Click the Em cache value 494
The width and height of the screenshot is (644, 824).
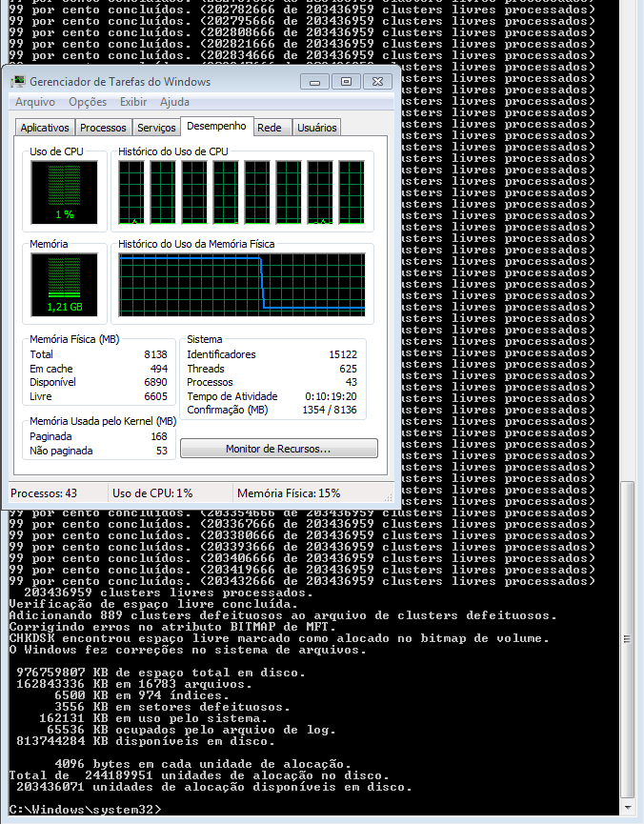(159, 369)
